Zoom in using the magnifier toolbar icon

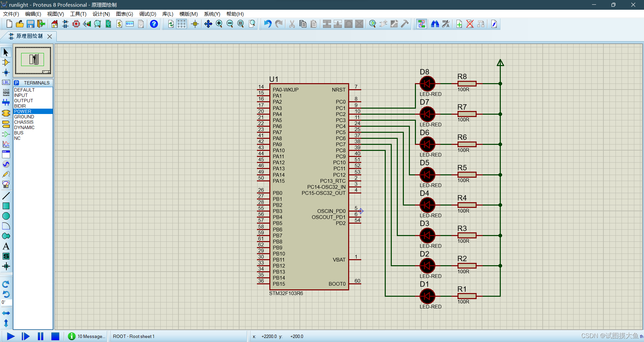coord(219,24)
